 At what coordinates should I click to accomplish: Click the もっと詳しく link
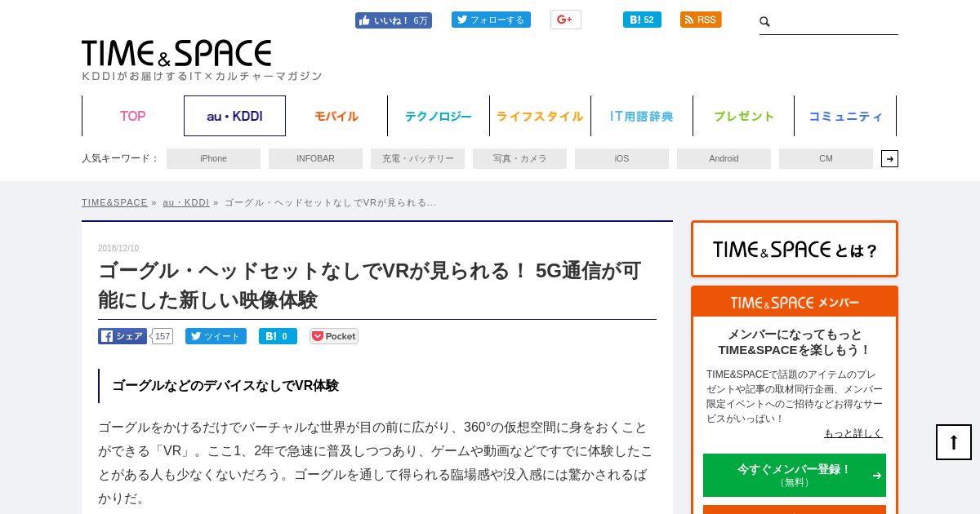853,433
